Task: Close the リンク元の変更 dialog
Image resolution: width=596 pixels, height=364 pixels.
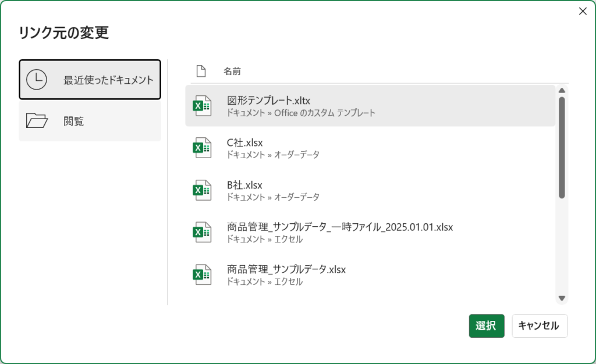Action: tap(583, 11)
